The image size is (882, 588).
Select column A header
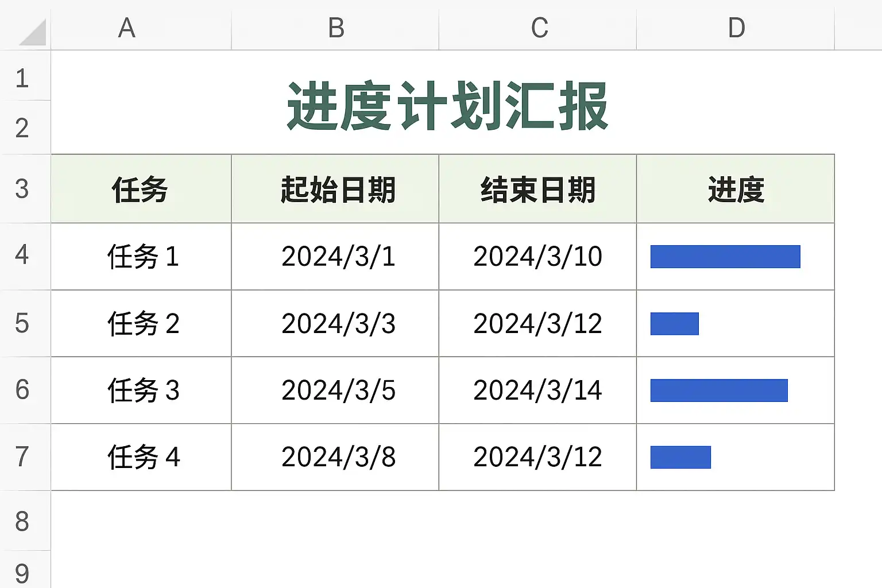[x=127, y=28]
